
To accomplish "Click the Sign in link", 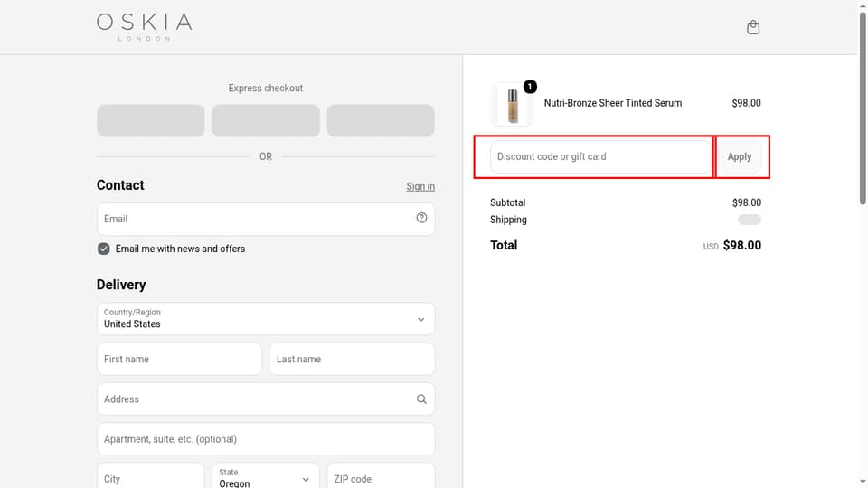I will 420,186.
